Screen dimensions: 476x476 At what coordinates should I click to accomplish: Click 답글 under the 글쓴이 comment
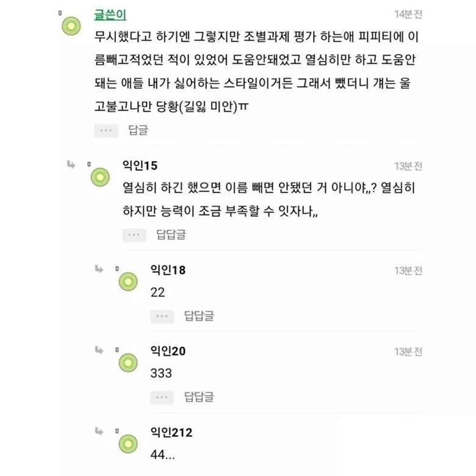click(138, 130)
